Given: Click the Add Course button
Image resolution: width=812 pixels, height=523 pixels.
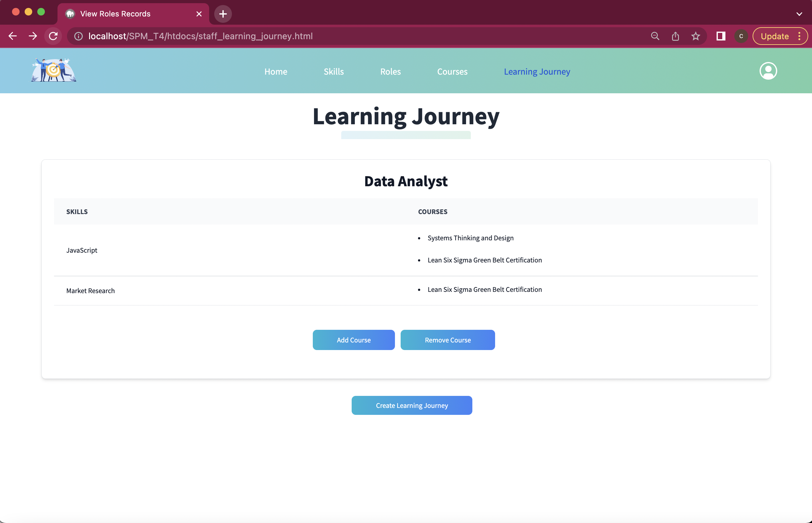Looking at the screenshot, I should pos(354,340).
